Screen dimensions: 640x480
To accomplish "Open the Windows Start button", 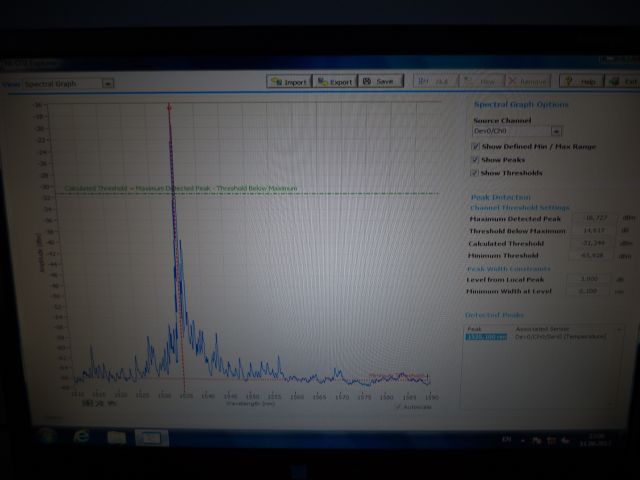I will 47,436.
